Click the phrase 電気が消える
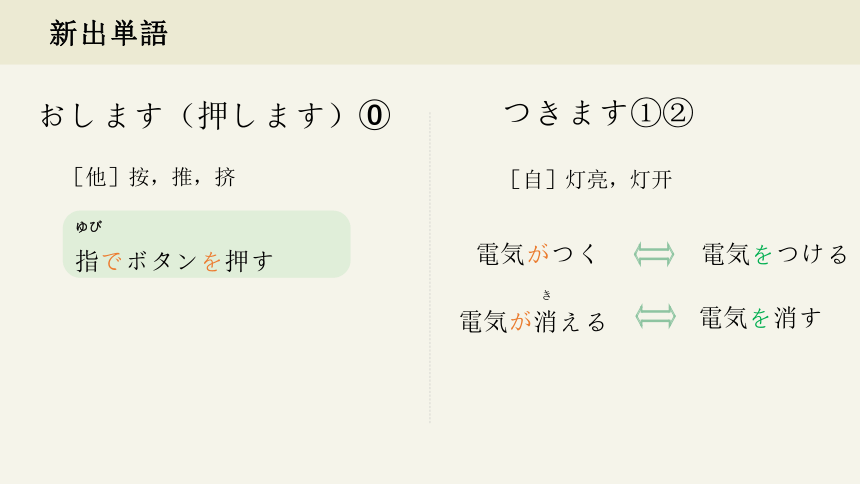The height and width of the screenshot is (484, 860). [533, 322]
